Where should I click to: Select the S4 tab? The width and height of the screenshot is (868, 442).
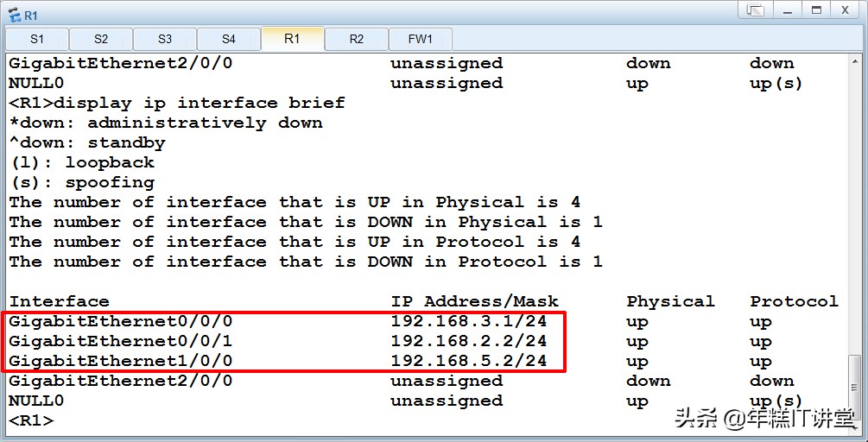coord(229,39)
